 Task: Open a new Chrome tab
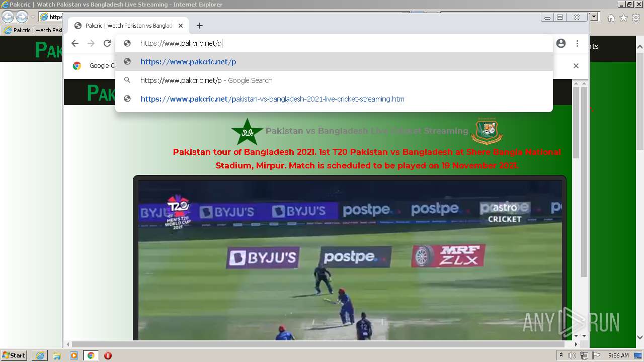tap(200, 26)
